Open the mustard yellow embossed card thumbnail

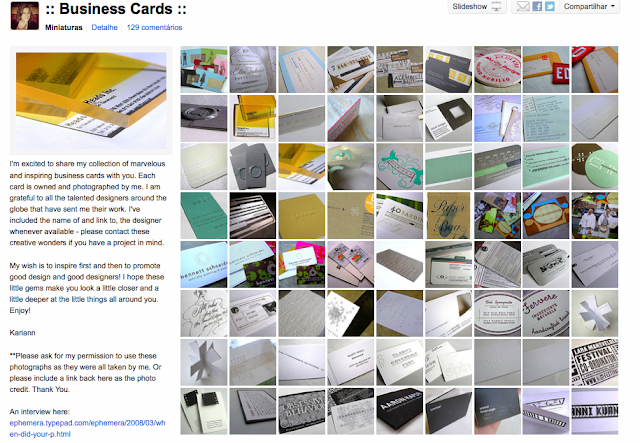(302, 216)
